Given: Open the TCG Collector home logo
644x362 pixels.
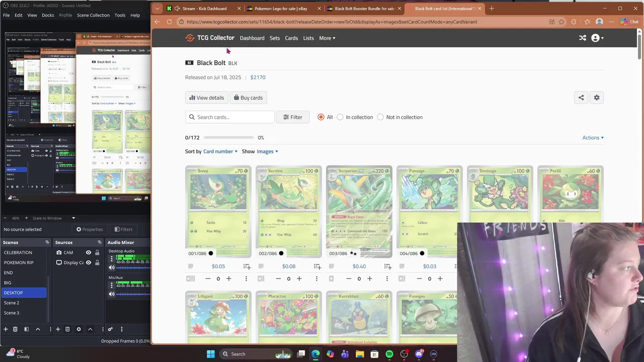Looking at the screenshot, I should pos(210,38).
